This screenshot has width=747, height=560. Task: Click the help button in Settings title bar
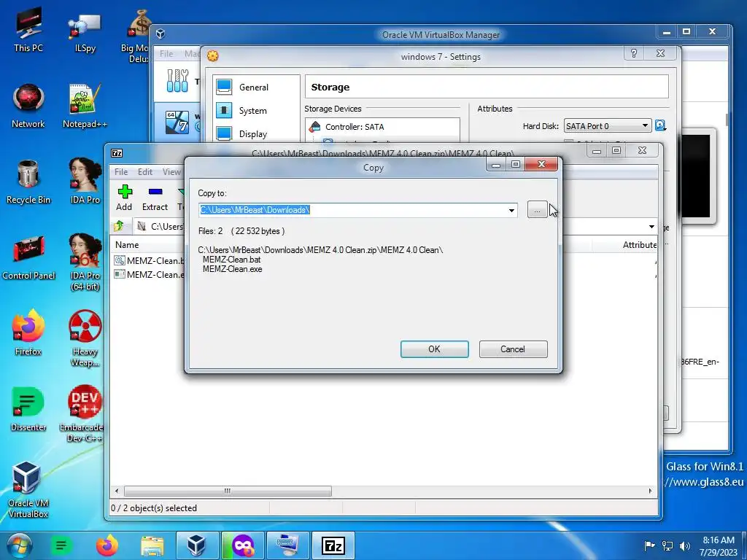(634, 53)
